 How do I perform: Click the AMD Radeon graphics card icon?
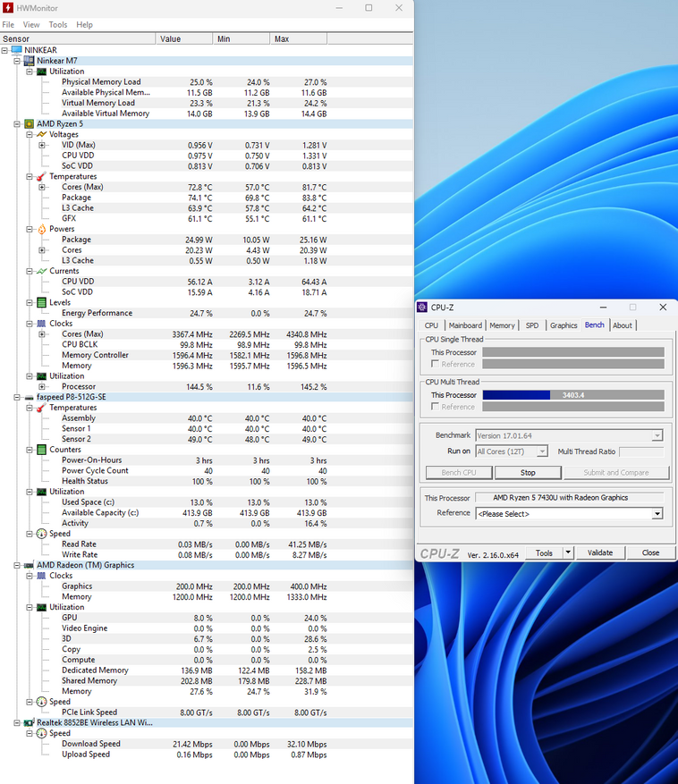tap(30, 565)
